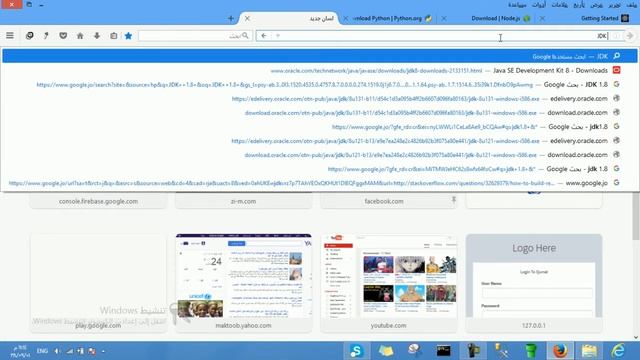Launch Internet Explorer from the taskbar
The width and height of the screenshot is (640, 360).
pos(618,351)
